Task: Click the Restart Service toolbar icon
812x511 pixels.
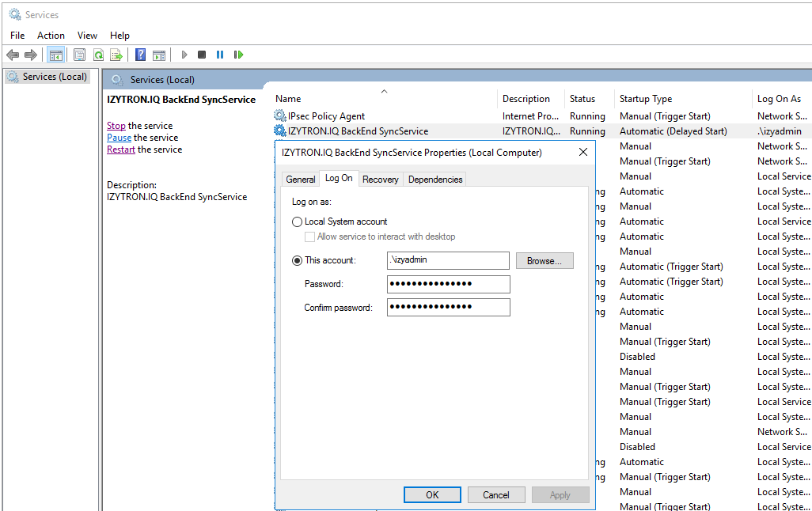Action: click(x=238, y=55)
